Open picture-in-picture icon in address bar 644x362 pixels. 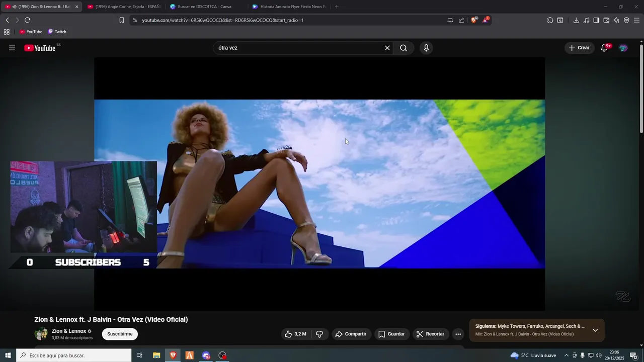click(x=450, y=20)
